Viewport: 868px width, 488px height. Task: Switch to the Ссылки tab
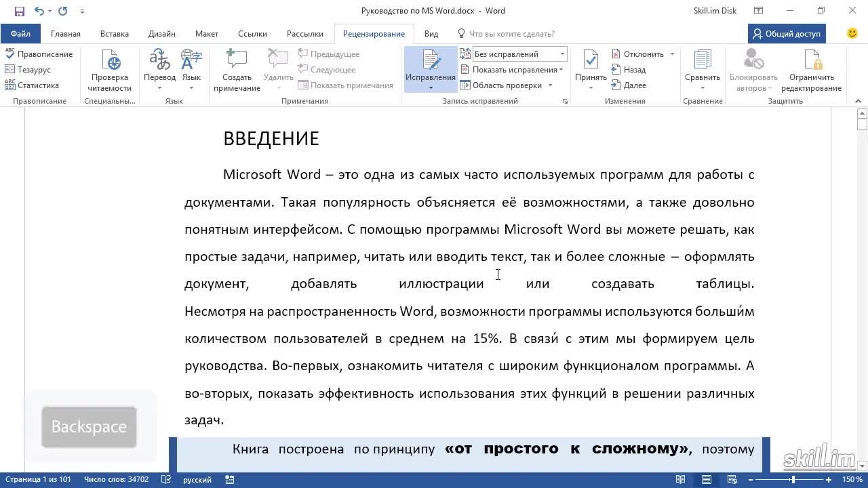point(252,34)
